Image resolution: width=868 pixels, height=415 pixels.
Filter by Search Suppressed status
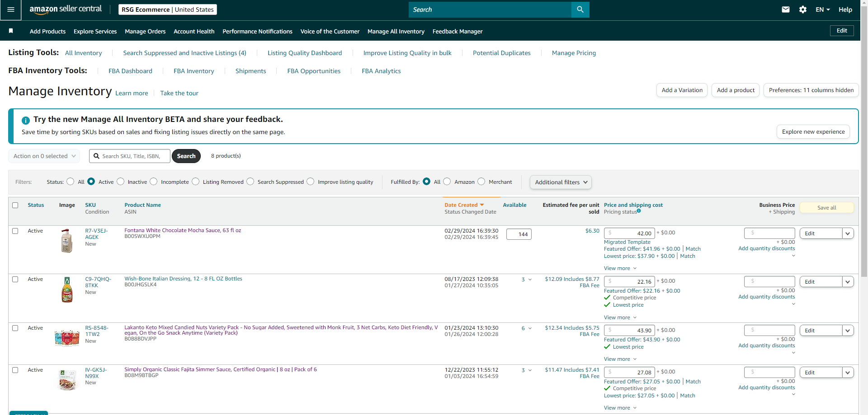tap(250, 182)
